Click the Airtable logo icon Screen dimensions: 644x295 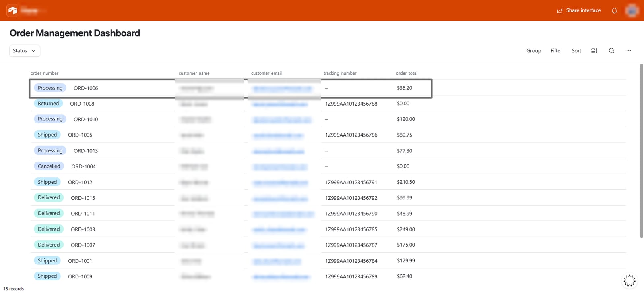(12, 10)
